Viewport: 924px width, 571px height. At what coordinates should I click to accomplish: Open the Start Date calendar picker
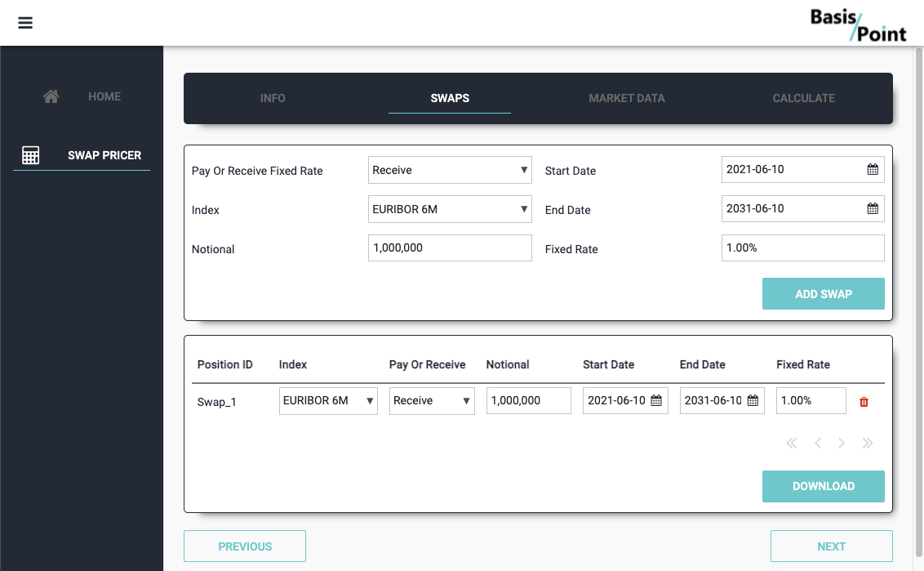coord(873,170)
